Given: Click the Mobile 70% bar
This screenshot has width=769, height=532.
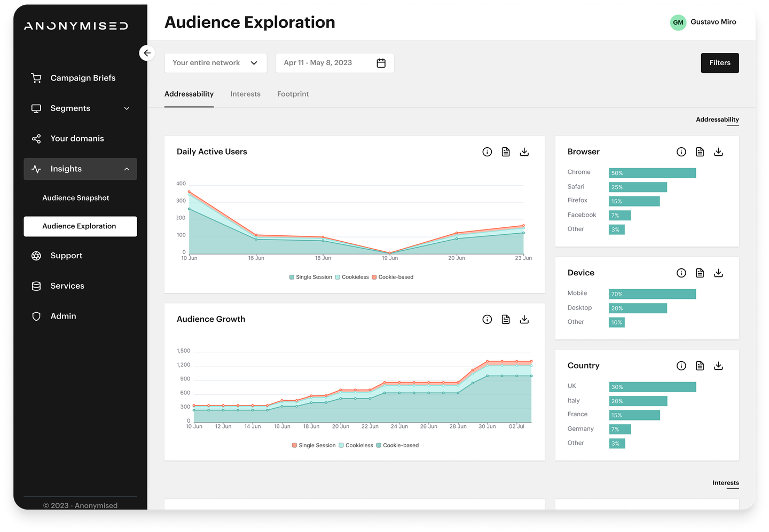Looking at the screenshot, I should [653, 294].
